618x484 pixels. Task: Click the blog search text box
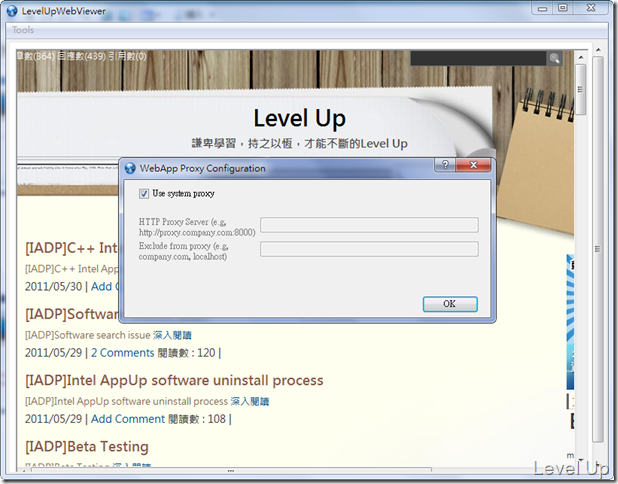pyautogui.click(x=478, y=58)
